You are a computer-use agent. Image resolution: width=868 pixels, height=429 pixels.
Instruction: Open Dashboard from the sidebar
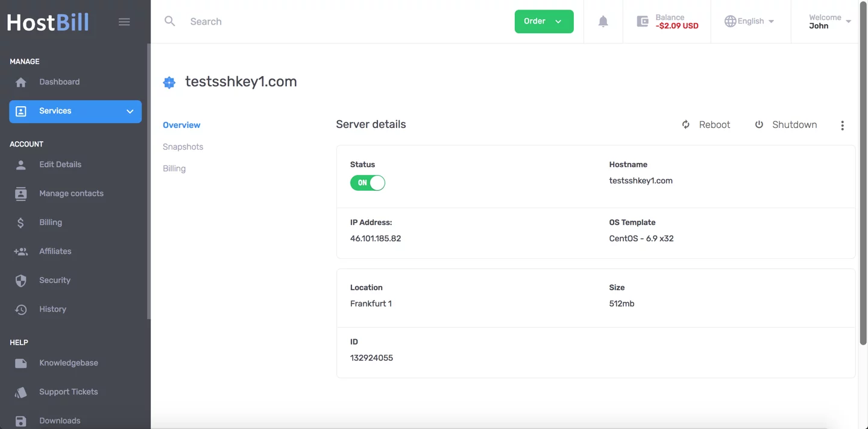(x=60, y=82)
